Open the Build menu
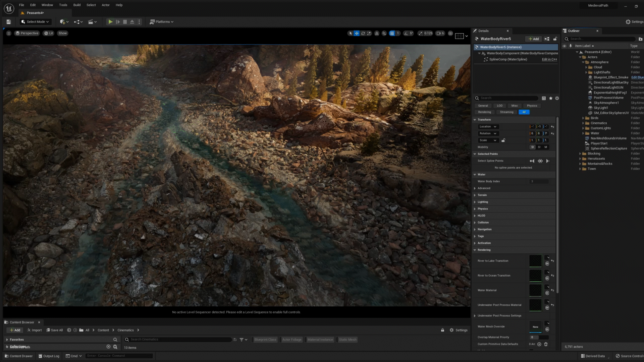The height and width of the screenshot is (362, 644). click(77, 5)
